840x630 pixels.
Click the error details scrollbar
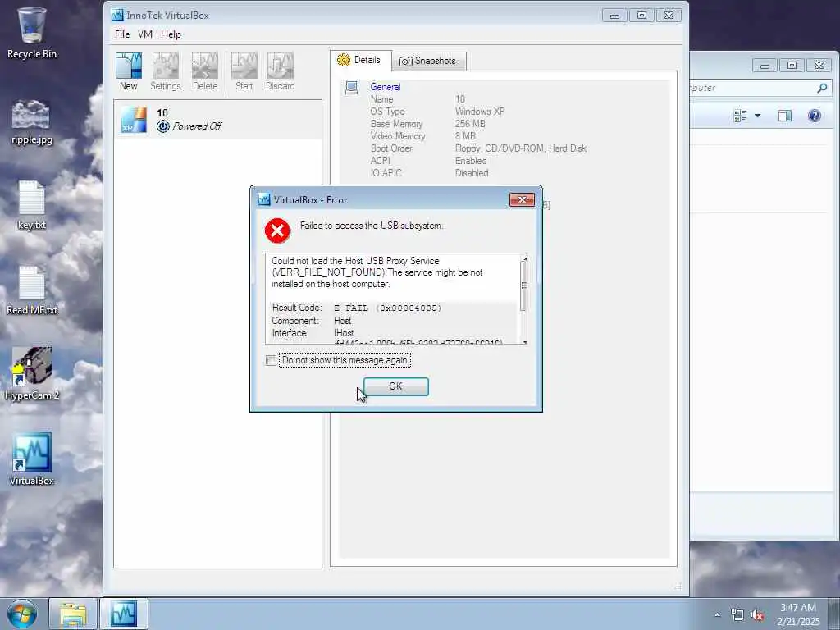(524, 299)
